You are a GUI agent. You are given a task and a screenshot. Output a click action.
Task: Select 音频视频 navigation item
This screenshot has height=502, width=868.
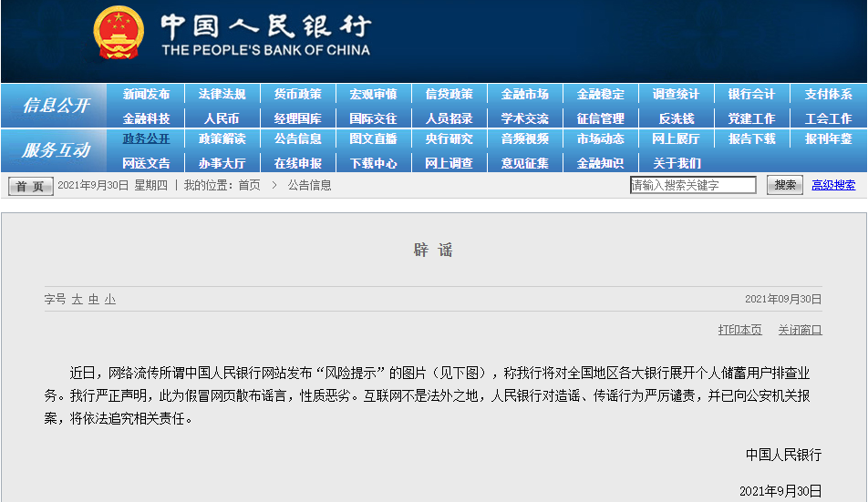coord(525,138)
